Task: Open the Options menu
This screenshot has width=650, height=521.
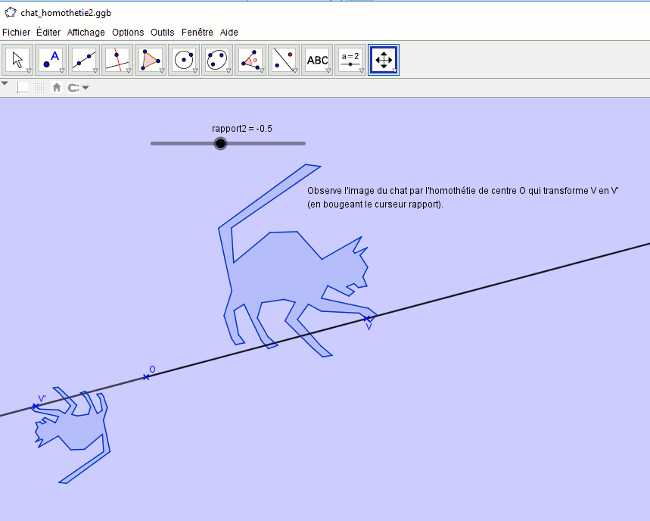Action: click(128, 32)
